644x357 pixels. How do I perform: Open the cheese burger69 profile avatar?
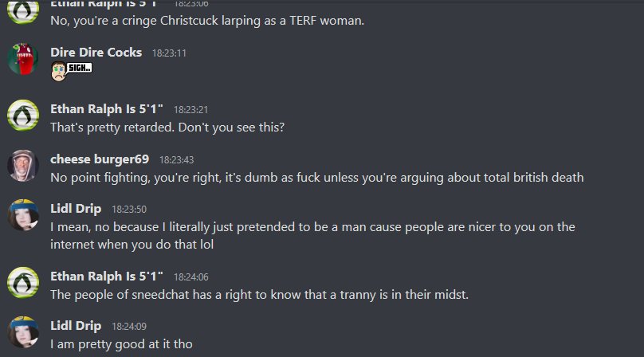[23, 166]
